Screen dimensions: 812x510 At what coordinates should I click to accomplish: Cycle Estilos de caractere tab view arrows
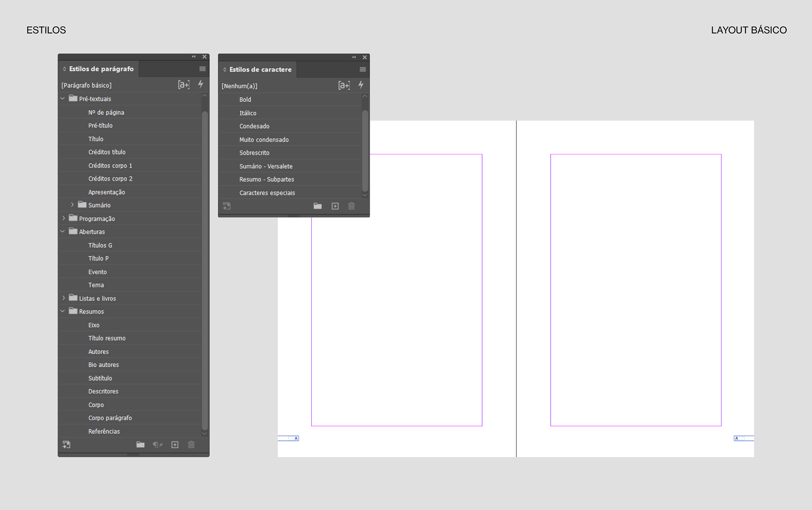click(225, 70)
